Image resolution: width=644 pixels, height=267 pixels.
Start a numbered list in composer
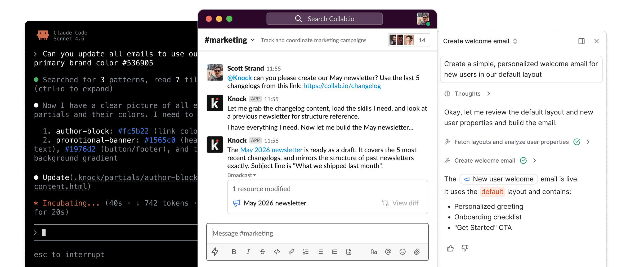306,252
